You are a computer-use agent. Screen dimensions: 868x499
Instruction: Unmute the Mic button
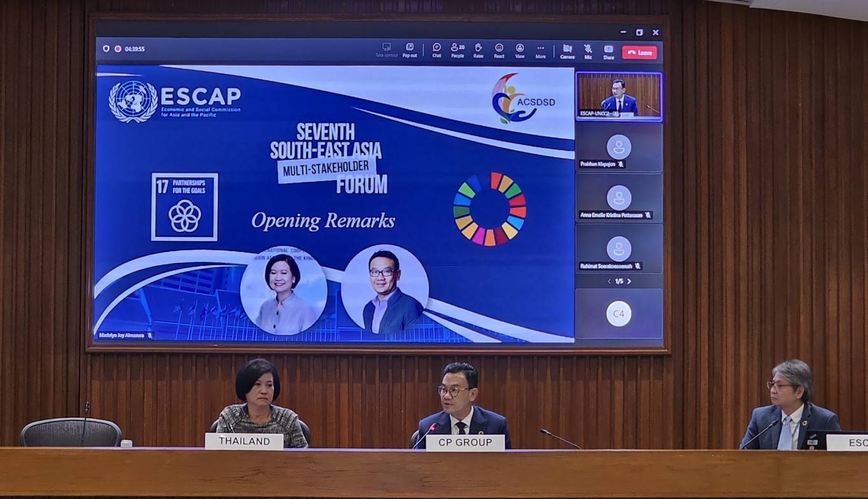(x=588, y=50)
